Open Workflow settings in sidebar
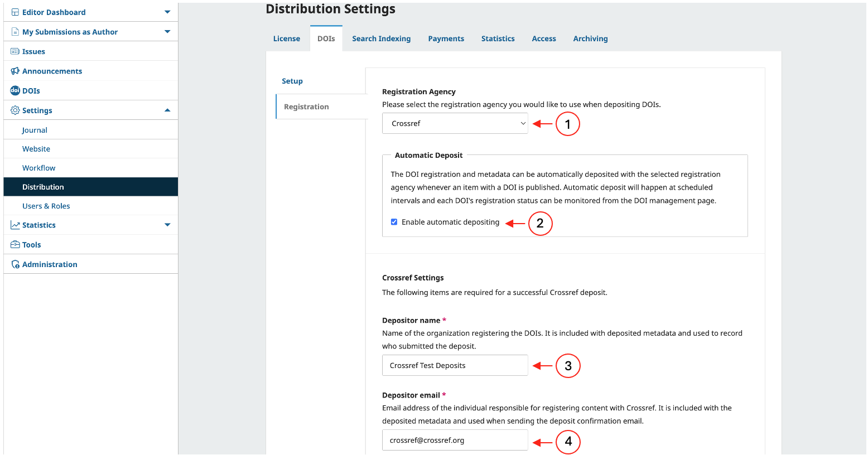 tap(39, 168)
